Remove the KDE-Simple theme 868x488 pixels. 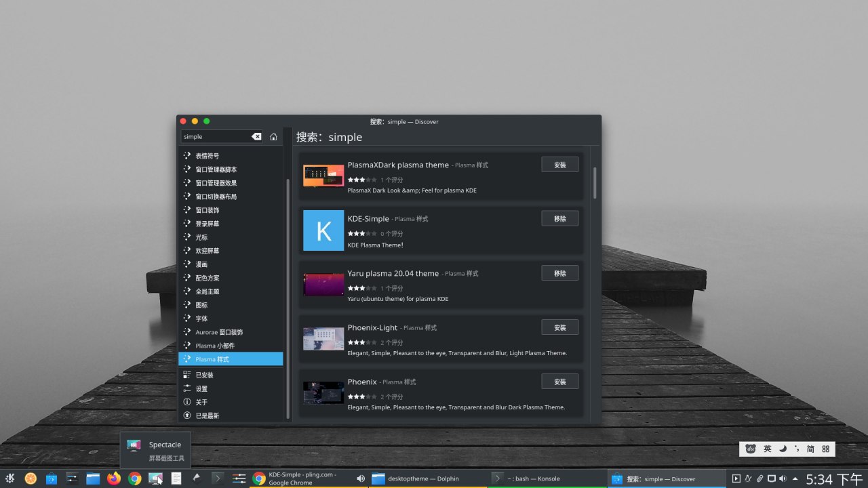[559, 218]
